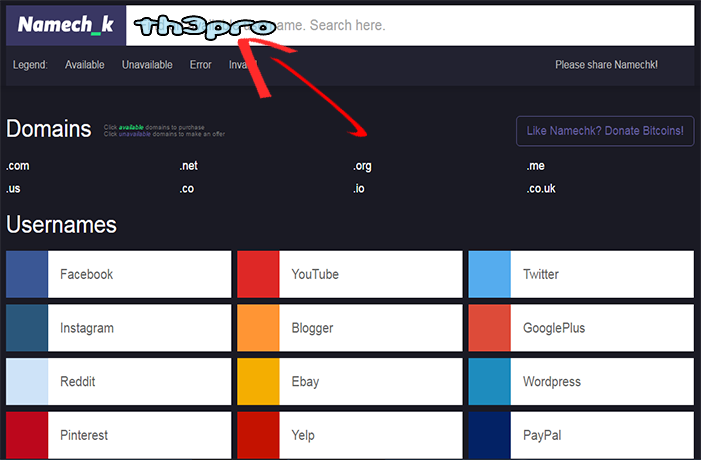Check the .me domain
This screenshot has width=701, height=460.
click(536, 166)
